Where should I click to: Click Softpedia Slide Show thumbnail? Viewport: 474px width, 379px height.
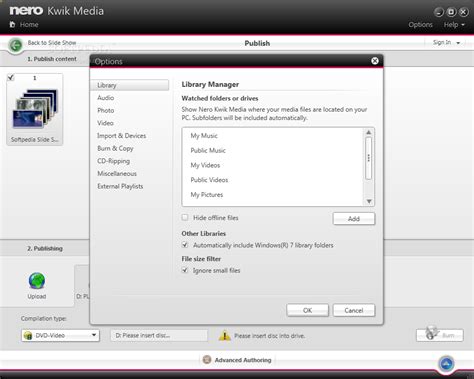click(x=35, y=109)
